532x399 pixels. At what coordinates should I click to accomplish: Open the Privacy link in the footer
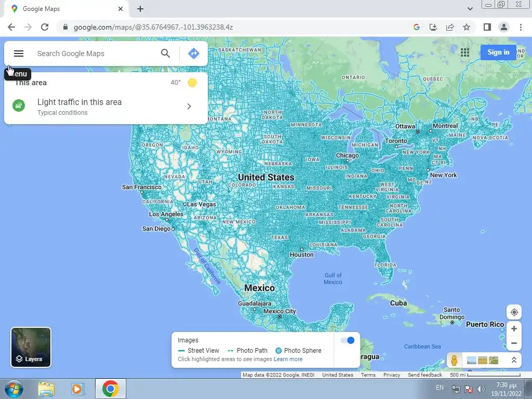click(x=392, y=375)
